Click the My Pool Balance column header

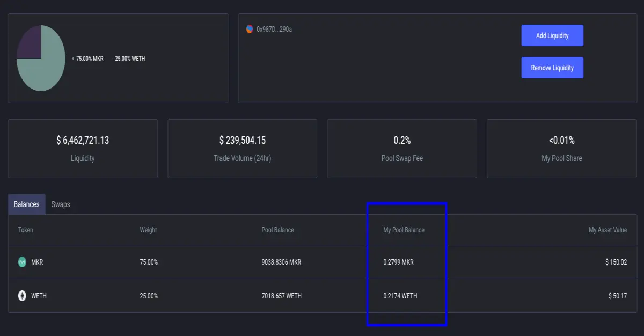pyautogui.click(x=404, y=230)
